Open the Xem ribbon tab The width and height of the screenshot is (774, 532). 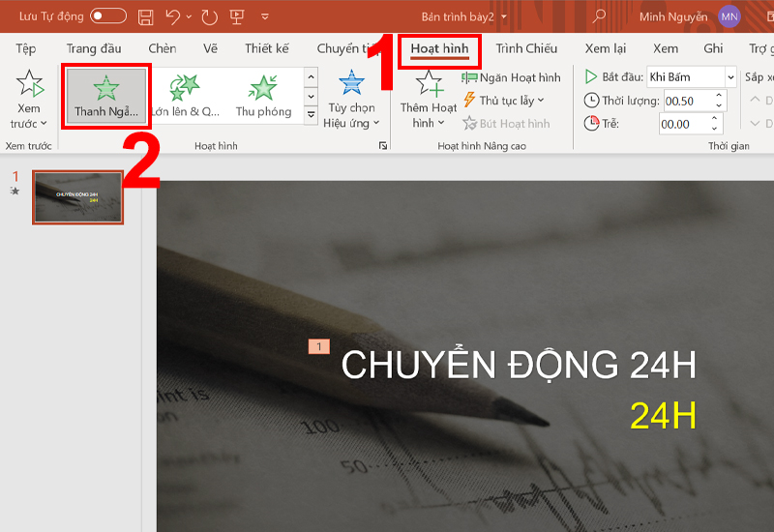[666, 48]
